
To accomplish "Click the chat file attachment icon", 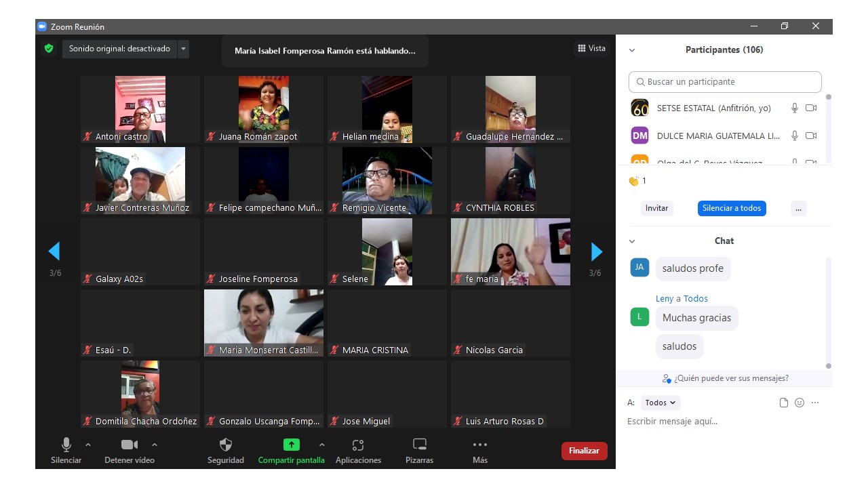I will click(784, 403).
